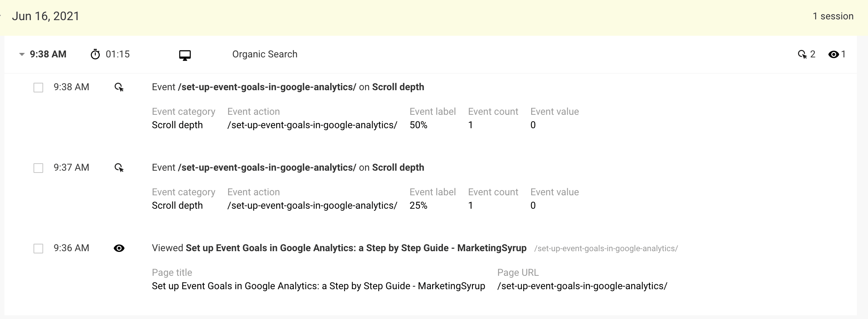Click the viewed page title MarketingSyrup link

[355, 248]
